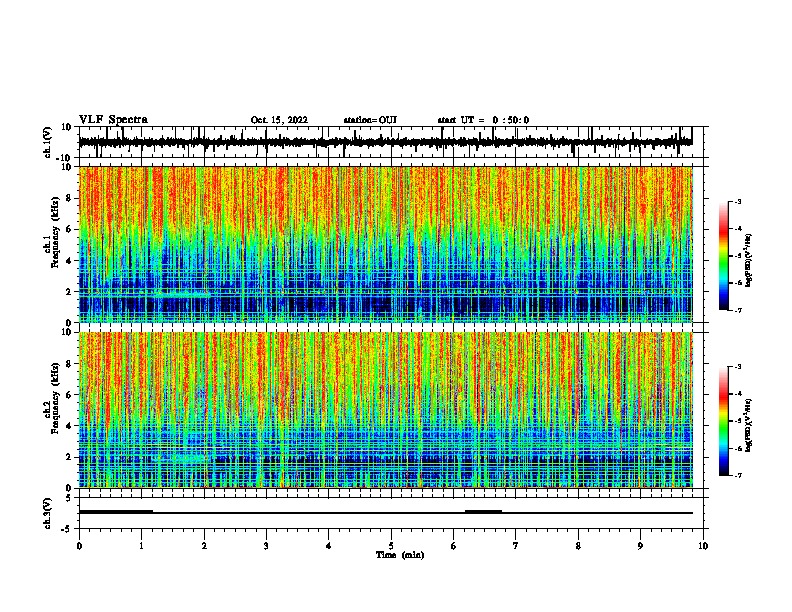The height and width of the screenshot is (612, 792).
Task: Click time axis tick label '6'
Action: [454, 546]
